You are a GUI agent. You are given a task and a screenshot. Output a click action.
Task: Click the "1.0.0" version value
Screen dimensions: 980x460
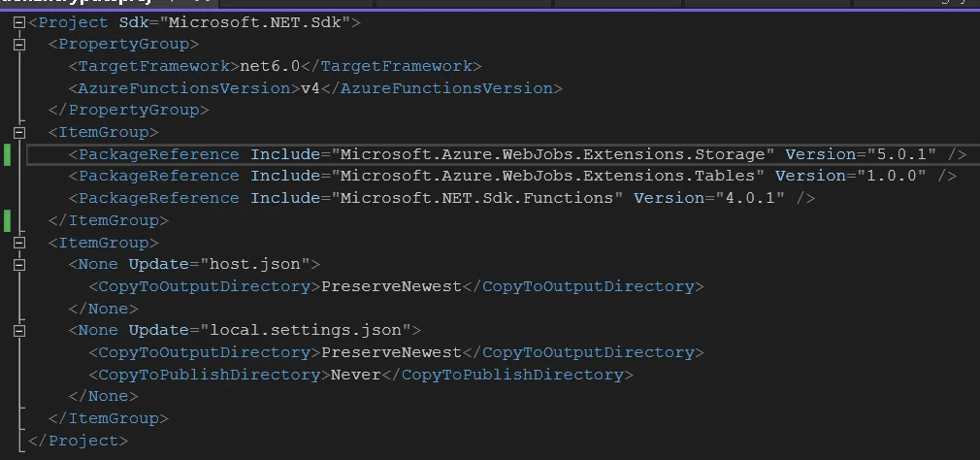tap(892, 177)
